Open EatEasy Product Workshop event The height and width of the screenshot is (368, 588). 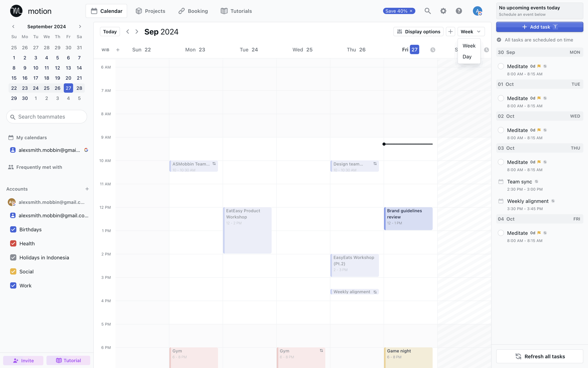tap(247, 230)
